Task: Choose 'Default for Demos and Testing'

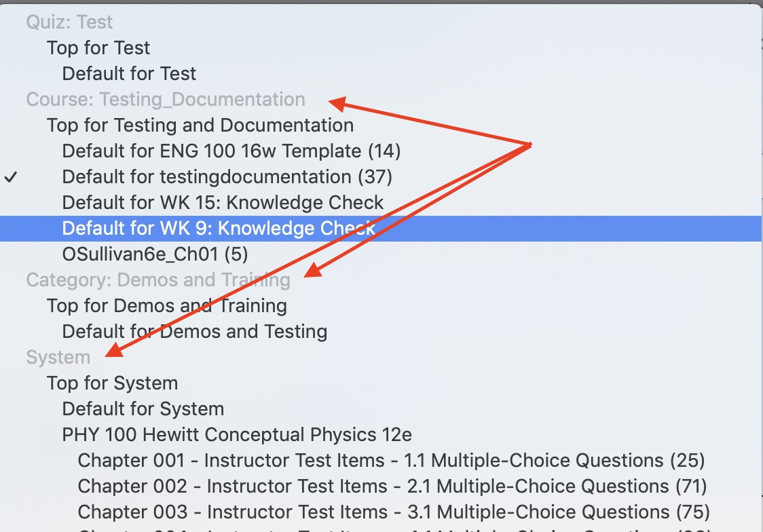Action: click(194, 332)
